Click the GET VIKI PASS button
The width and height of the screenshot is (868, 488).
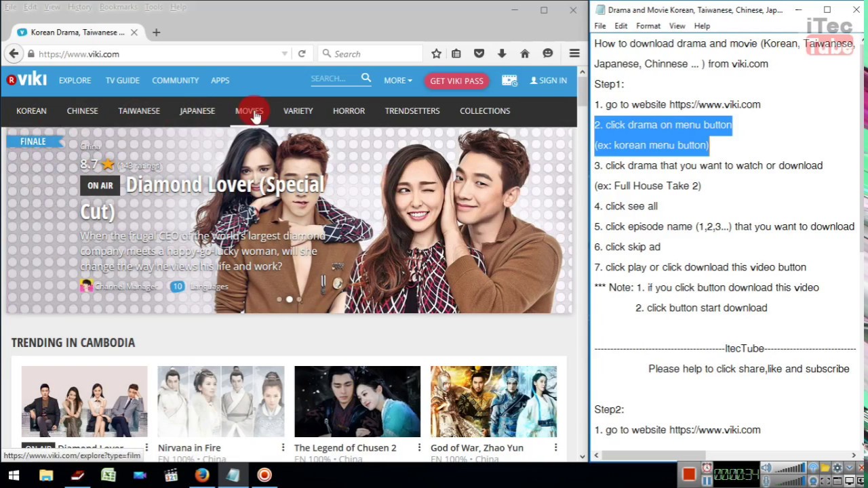coord(456,81)
